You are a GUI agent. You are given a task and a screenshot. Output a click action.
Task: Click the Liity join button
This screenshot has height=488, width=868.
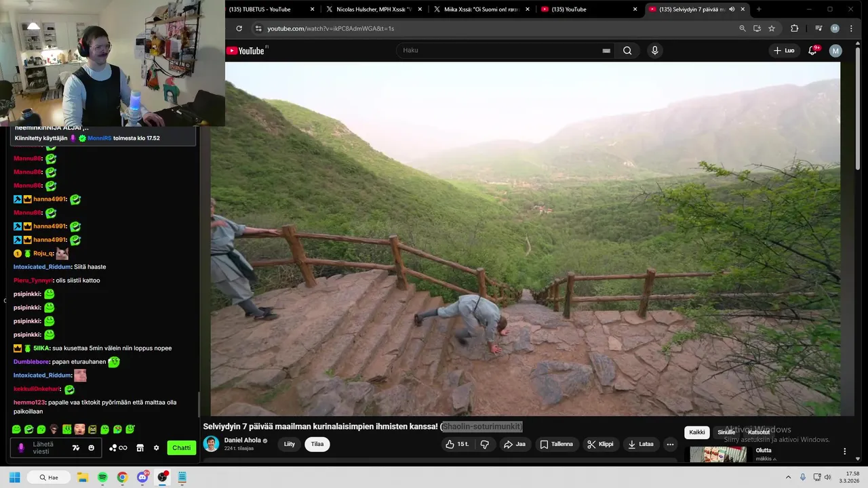click(290, 445)
